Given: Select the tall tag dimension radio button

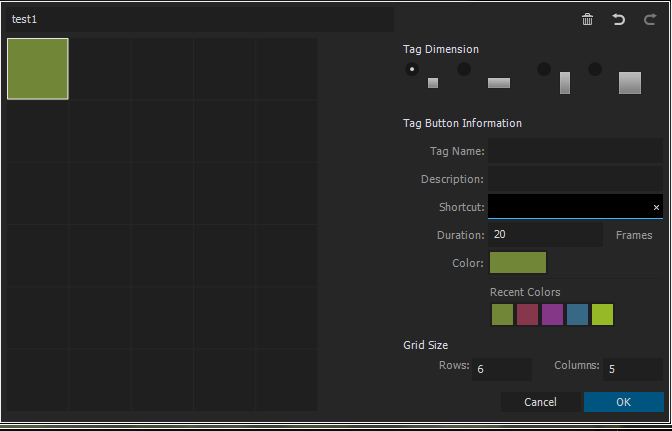Looking at the screenshot, I should pos(544,69).
